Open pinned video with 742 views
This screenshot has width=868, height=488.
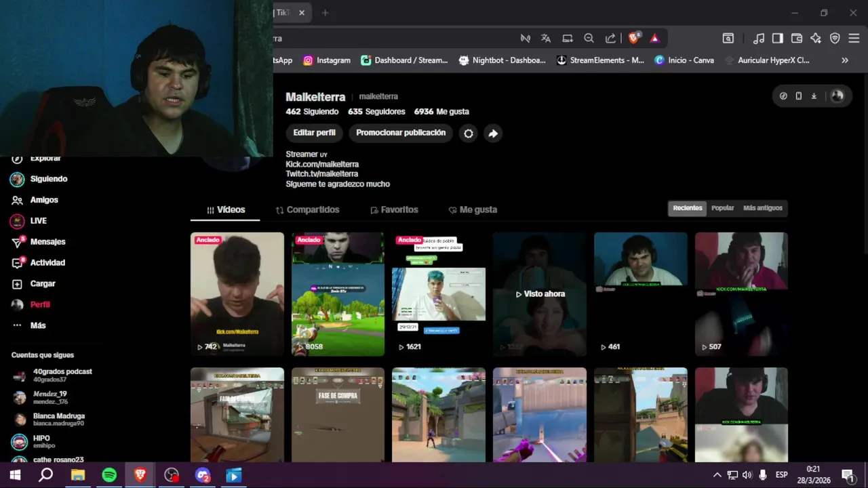tap(237, 294)
